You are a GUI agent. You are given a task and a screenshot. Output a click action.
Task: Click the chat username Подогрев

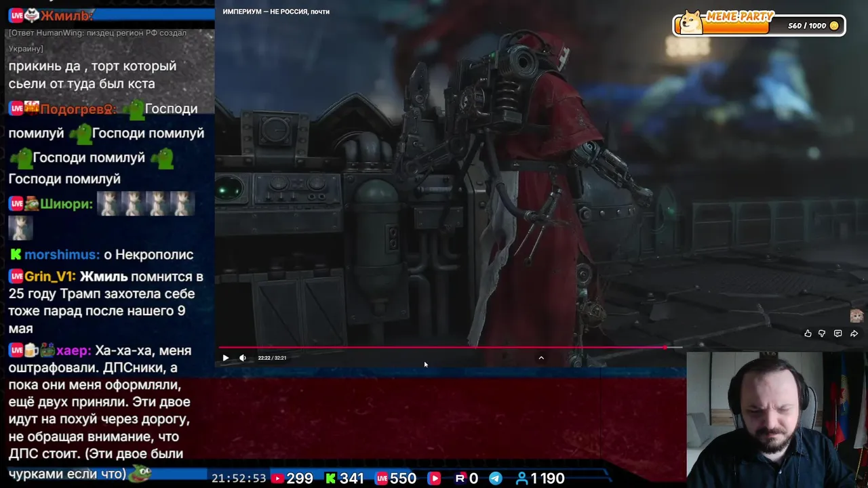(x=78, y=108)
